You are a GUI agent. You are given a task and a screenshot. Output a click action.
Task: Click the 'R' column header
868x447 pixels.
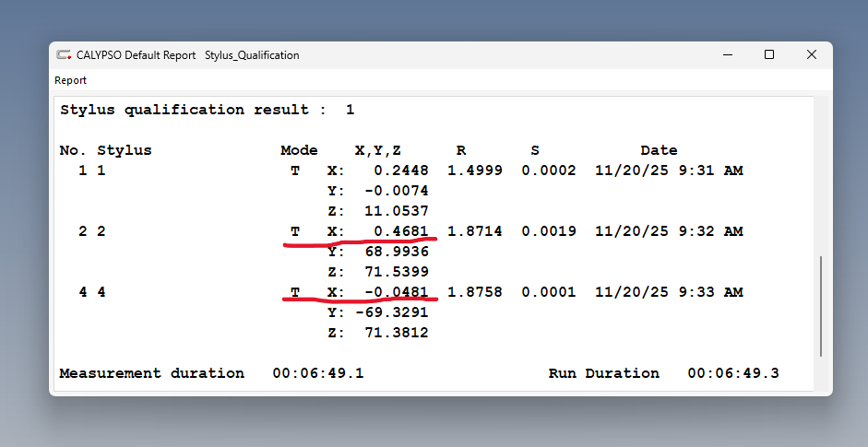pos(461,150)
